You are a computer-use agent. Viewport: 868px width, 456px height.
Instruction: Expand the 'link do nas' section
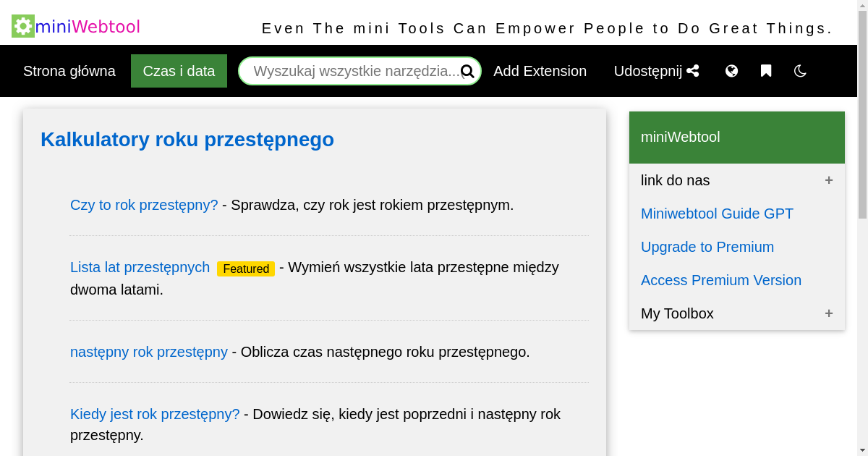click(829, 180)
